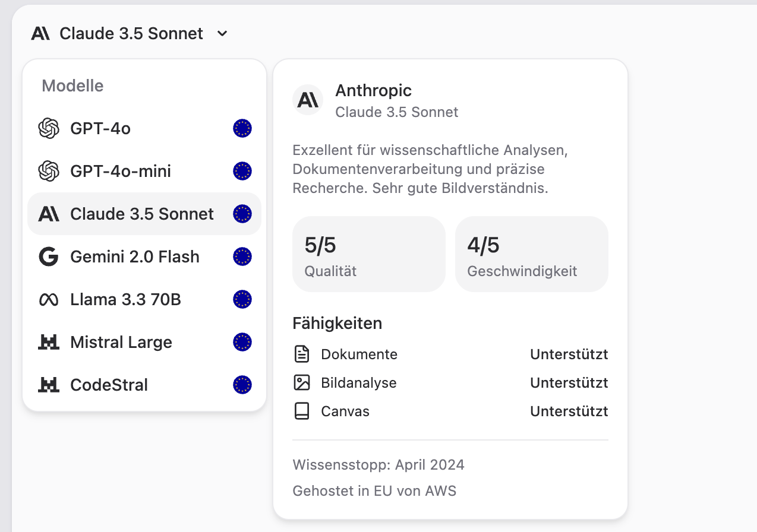This screenshot has height=532, width=757.
Task: Click the OpenAI logo beside GPT-4o
Action: 49,128
